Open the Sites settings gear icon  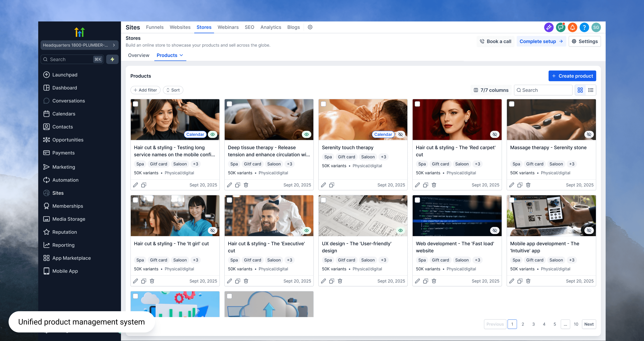[x=310, y=27]
